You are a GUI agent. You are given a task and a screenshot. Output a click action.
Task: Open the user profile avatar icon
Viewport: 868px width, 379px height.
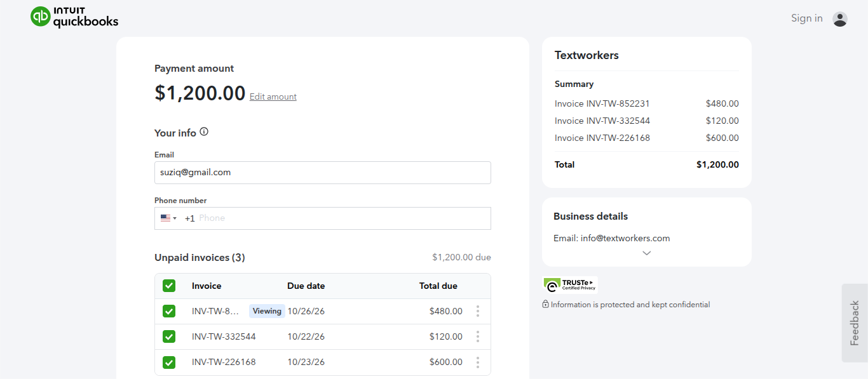840,19
